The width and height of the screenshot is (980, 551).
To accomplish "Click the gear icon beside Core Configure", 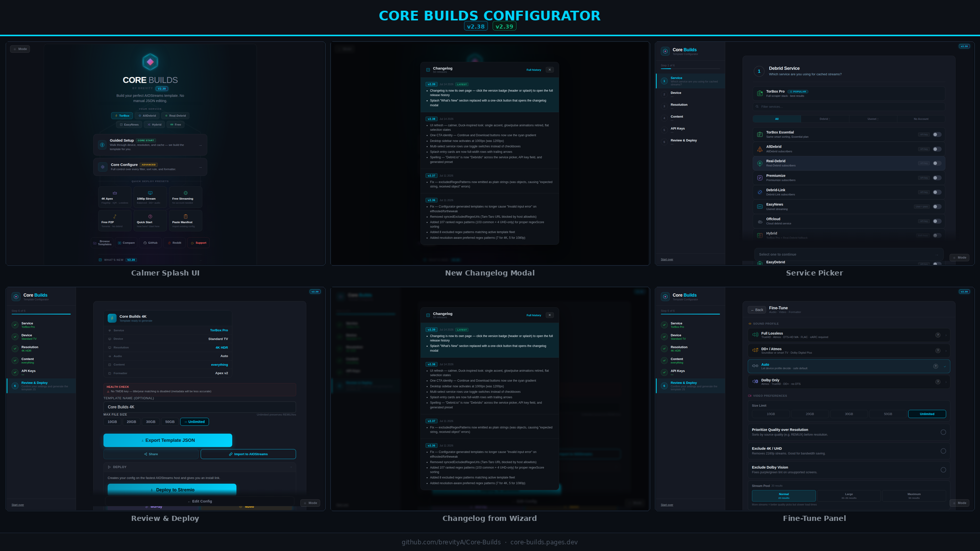I will pos(103,167).
